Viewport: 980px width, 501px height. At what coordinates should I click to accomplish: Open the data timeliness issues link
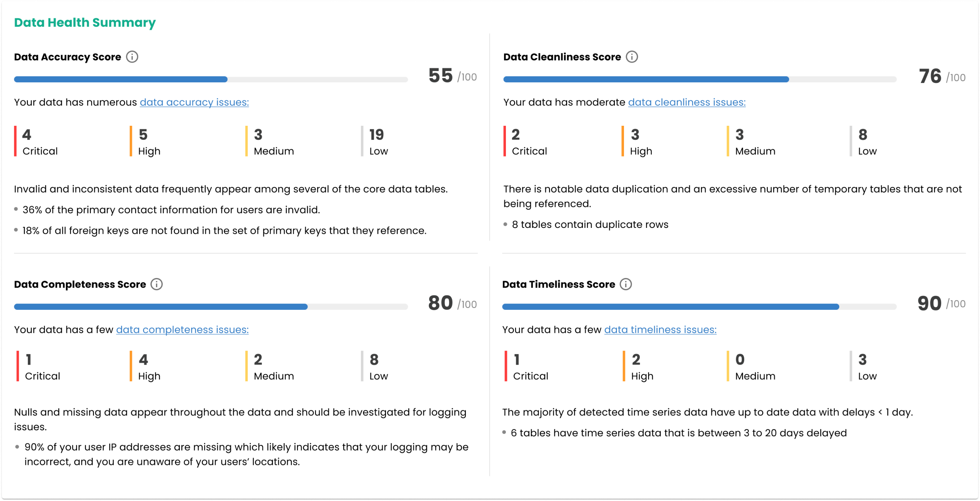(660, 330)
